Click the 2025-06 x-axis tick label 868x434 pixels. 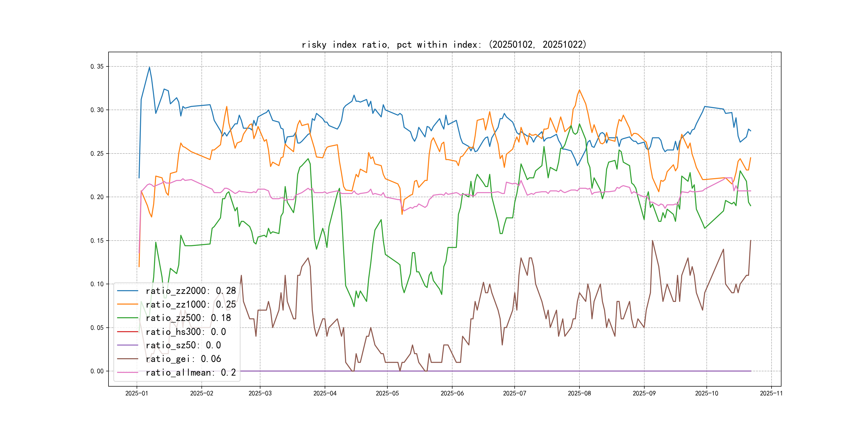(x=452, y=393)
